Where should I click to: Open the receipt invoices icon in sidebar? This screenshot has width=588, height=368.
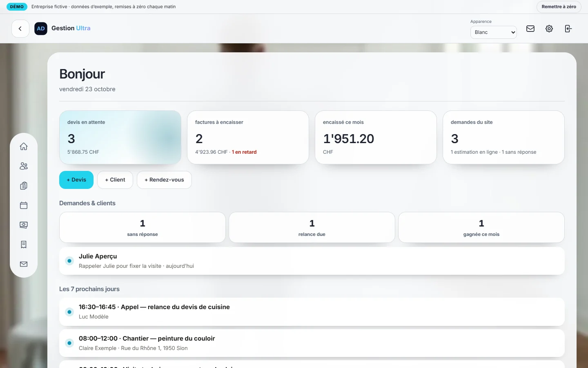(x=24, y=245)
